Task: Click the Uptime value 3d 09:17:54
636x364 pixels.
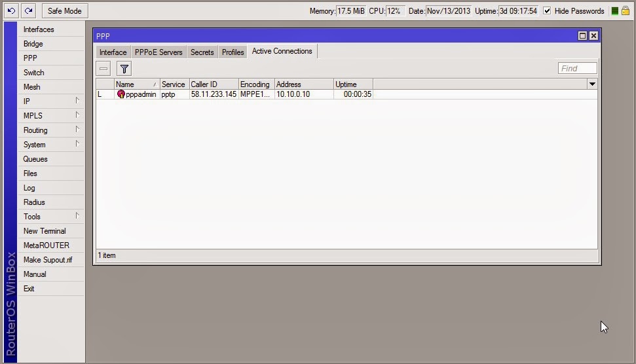Action: pos(518,11)
